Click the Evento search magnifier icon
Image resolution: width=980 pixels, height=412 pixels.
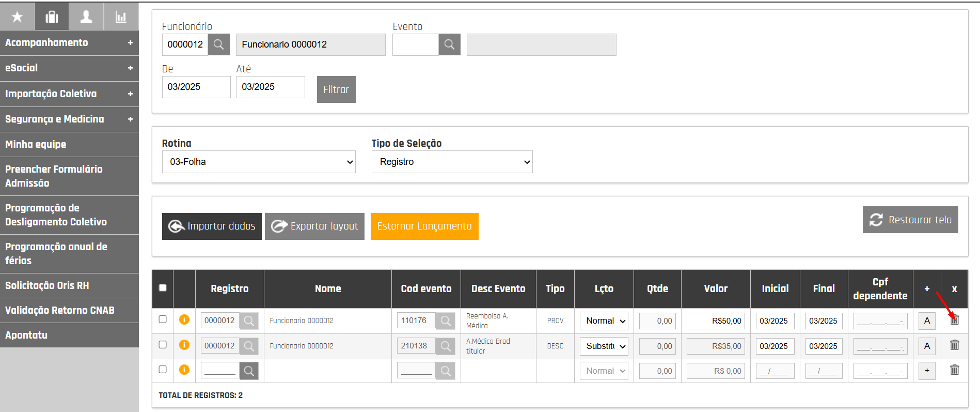[449, 44]
